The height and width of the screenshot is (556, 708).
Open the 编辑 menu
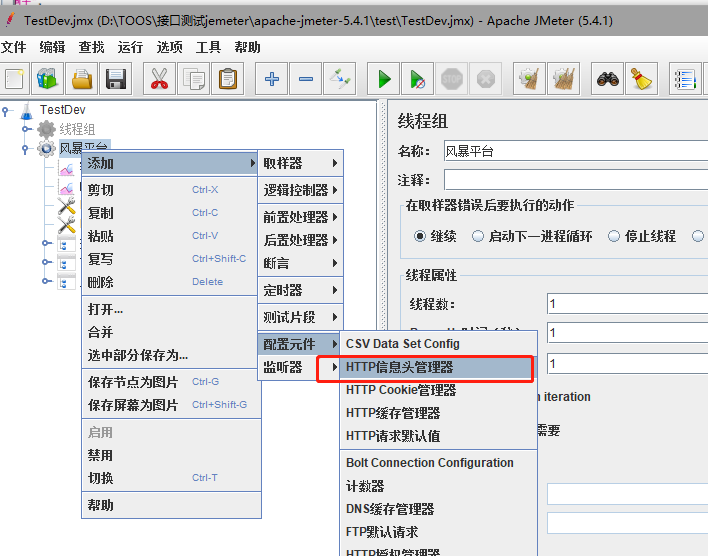click(x=52, y=47)
